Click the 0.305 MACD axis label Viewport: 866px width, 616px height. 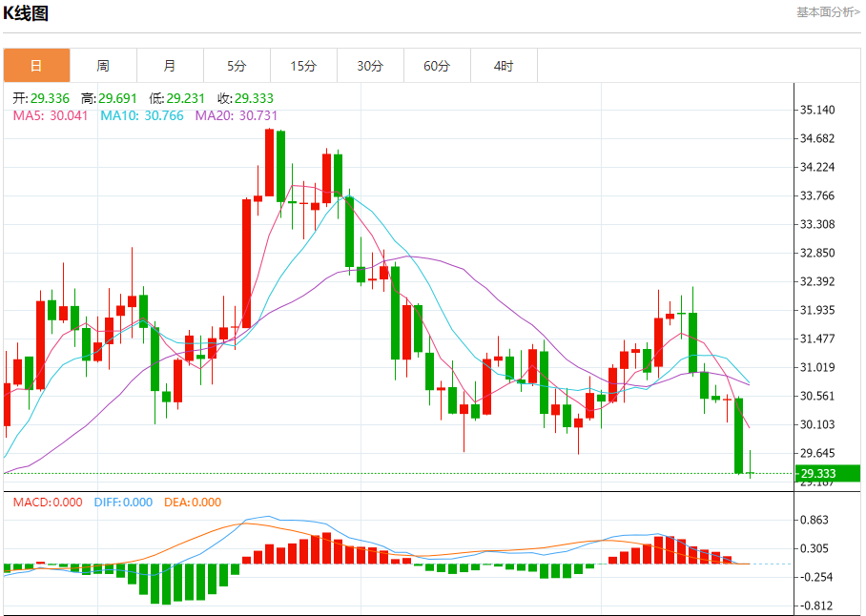[x=814, y=548]
